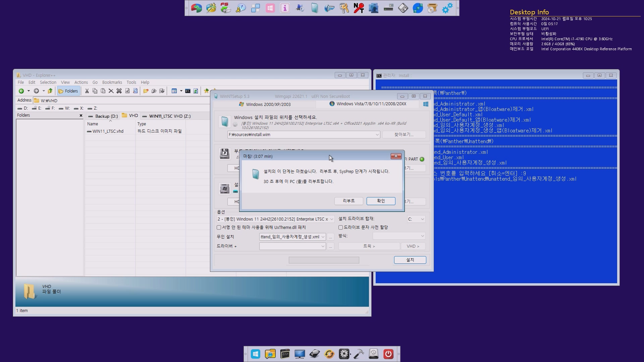Click the green EFI PART status indicator

(x=422, y=159)
